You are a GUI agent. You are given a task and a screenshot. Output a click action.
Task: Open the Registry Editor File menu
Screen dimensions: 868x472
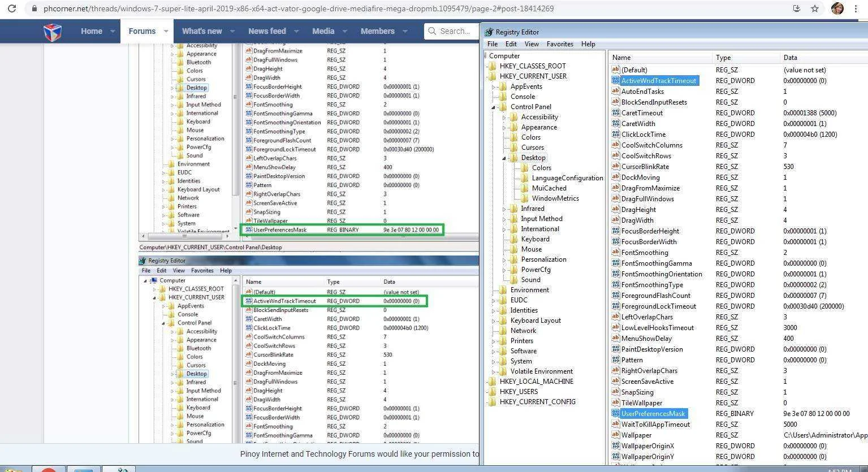pos(493,44)
